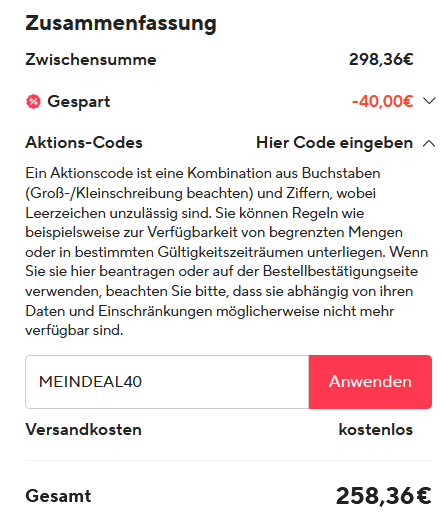Image resolution: width=443 pixels, height=520 pixels.
Task: Collapse the Aktions-Codes section chevron
Action: (429, 143)
